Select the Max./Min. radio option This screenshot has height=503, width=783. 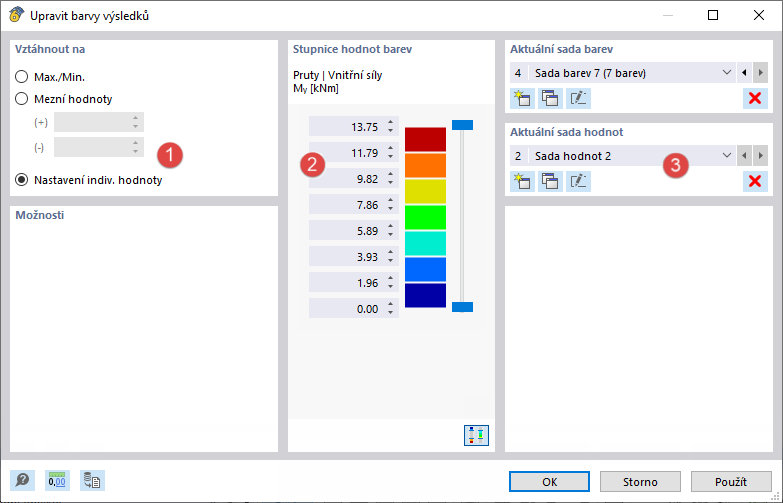click(x=22, y=77)
